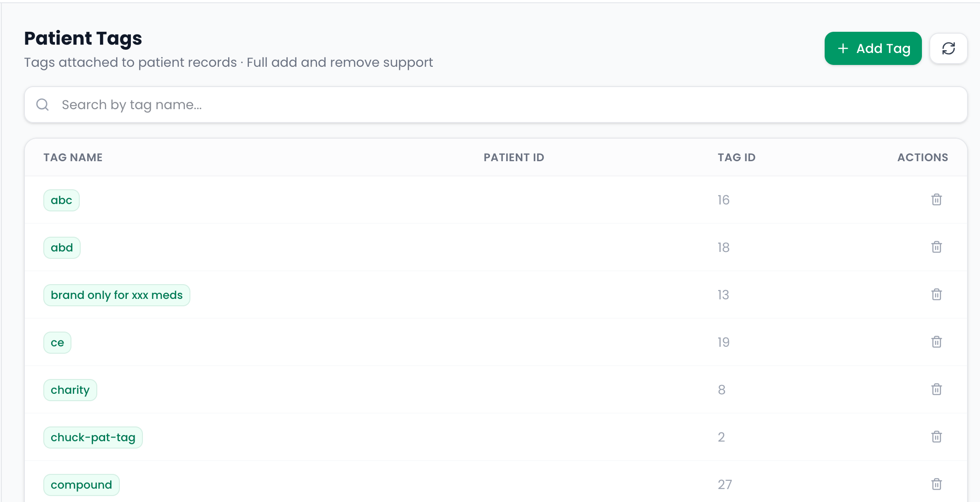Refresh the patient tags list

(948, 48)
